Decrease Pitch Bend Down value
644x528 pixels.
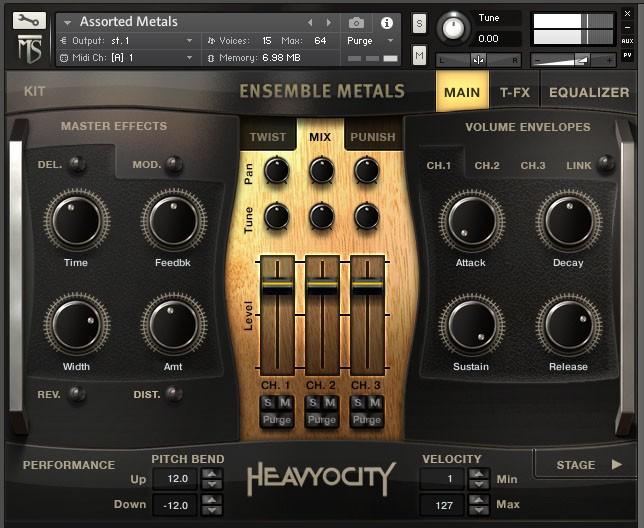[212, 510]
